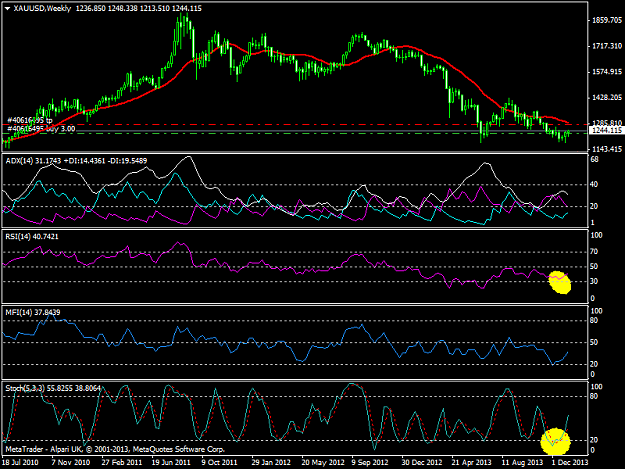
Task: Click the 1285.810 price scale label
Action: pos(607,123)
